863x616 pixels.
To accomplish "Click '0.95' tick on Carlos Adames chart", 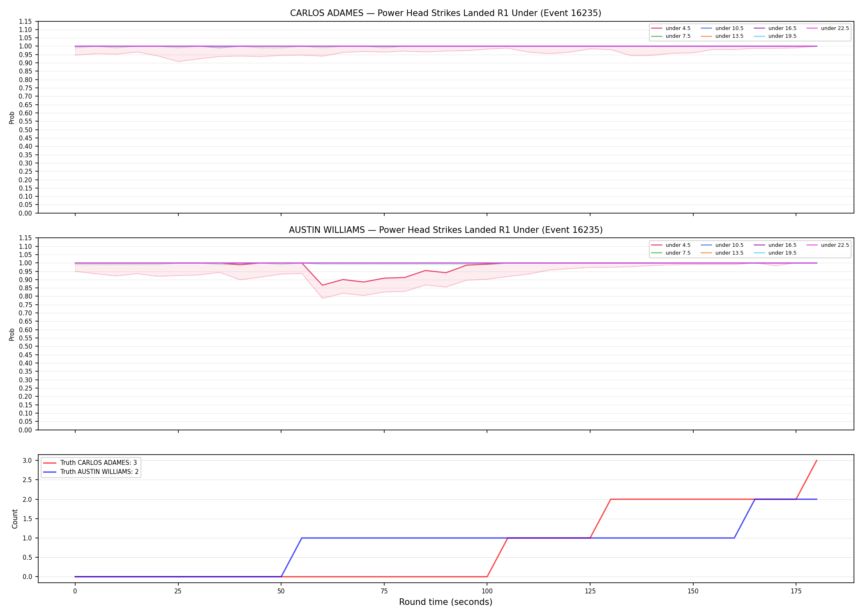I will point(25,55).
